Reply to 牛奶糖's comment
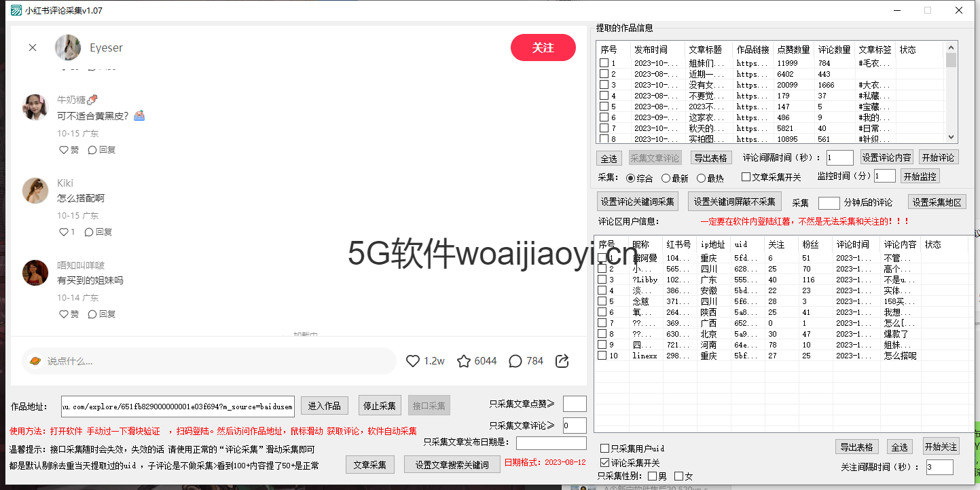This screenshot has height=490, width=980. [102, 150]
